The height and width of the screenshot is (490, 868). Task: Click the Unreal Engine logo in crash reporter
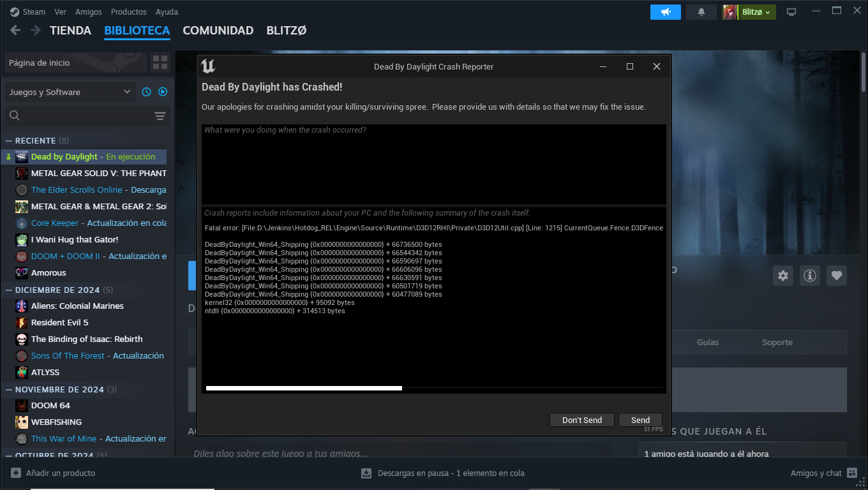[x=208, y=66]
